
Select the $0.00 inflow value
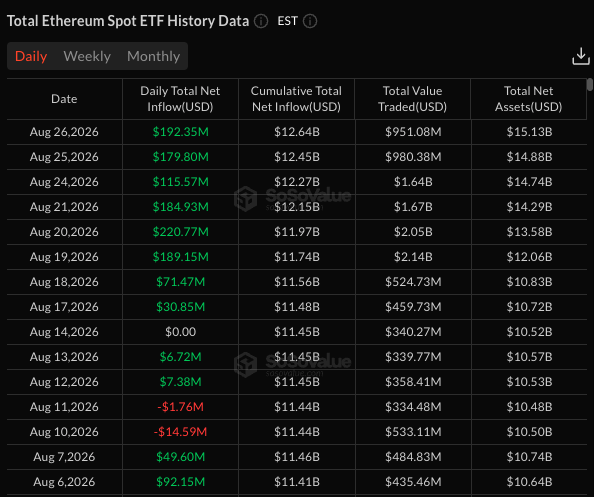point(180,332)
